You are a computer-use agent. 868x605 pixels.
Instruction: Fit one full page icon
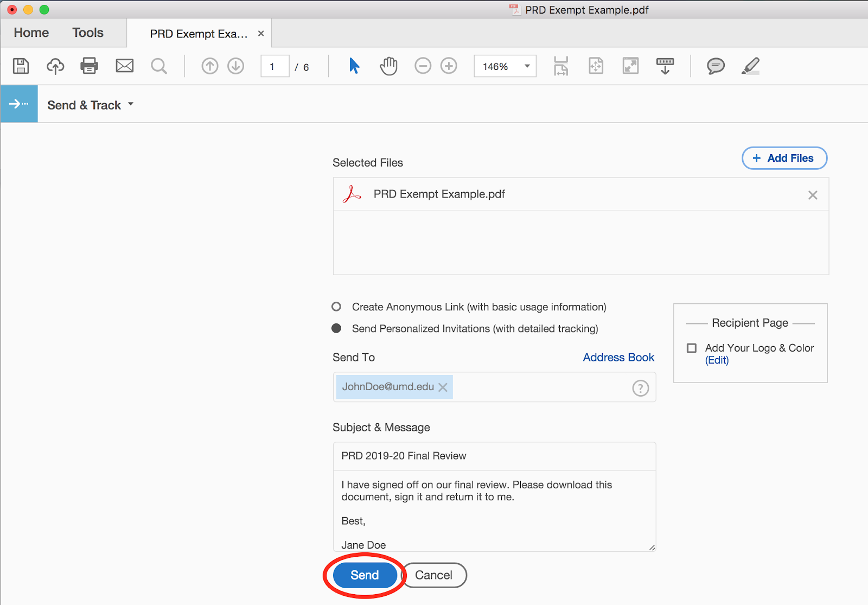pos(596,66)
